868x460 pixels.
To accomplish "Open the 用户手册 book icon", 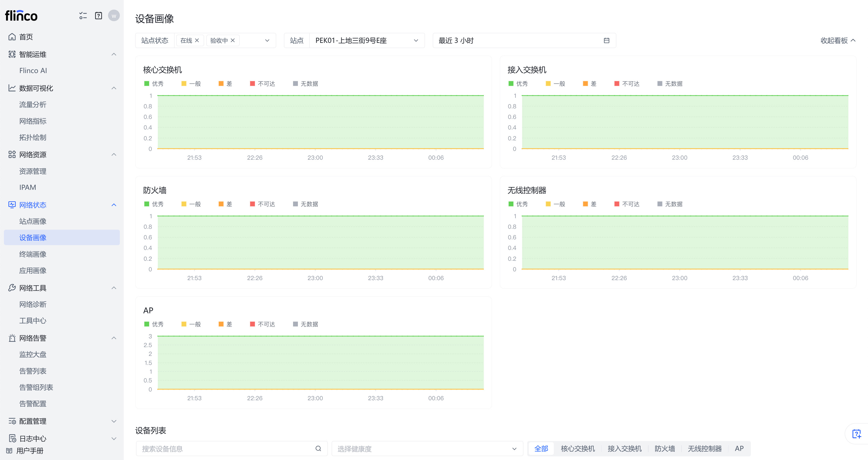I will coord(9,451).
